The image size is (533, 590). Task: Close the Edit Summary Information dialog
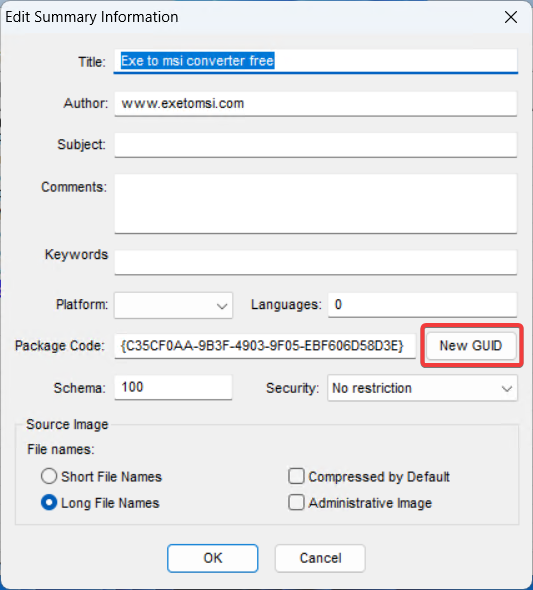(x=510, y=17)
